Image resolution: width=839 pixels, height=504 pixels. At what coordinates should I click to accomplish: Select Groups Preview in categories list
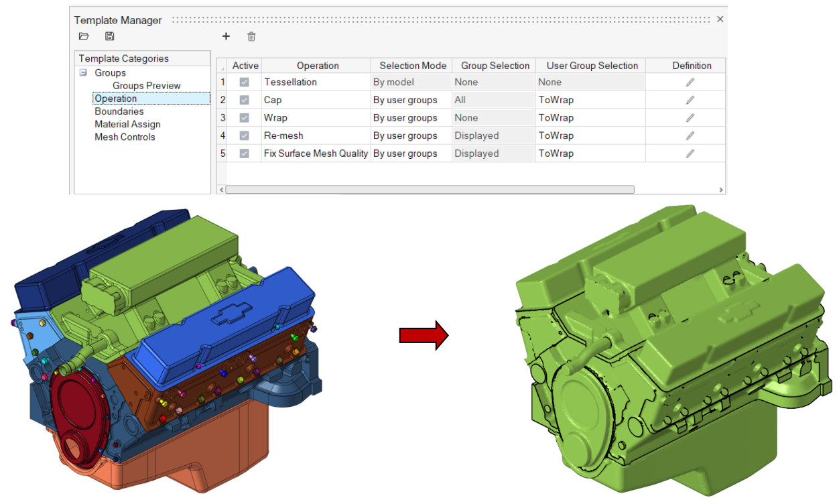[145, 85]
